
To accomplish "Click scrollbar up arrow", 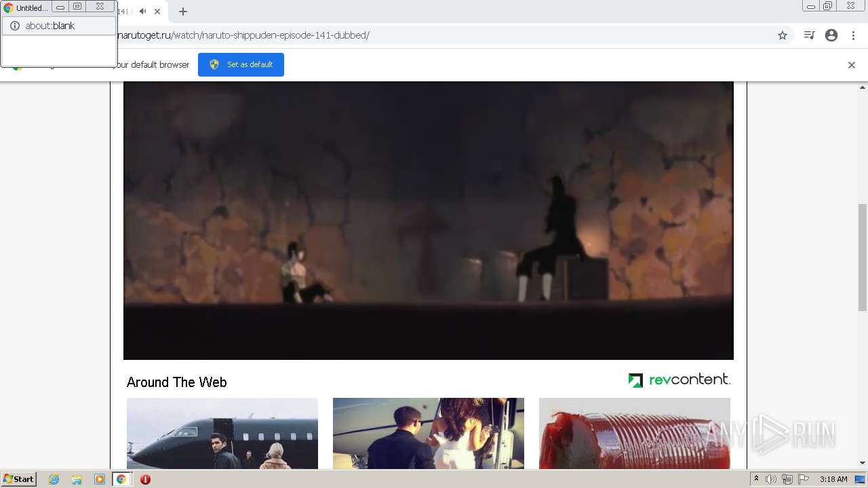I will tap(863, 87).
